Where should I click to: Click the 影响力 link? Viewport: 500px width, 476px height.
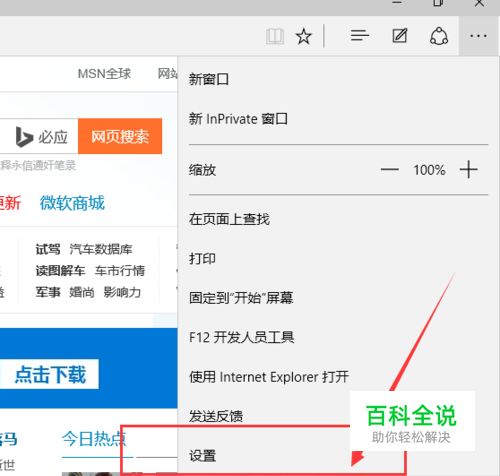tap(122, 292)
